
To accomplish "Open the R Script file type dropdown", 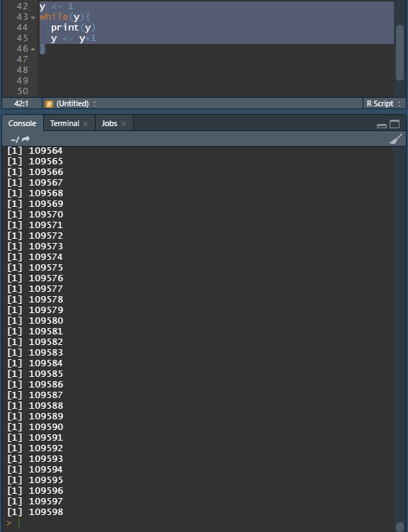I will [x=384, y=103].
